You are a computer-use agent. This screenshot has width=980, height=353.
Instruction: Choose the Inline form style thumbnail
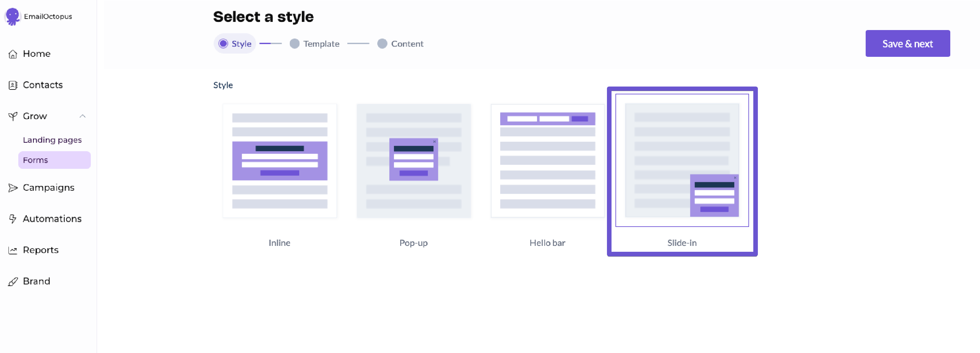coord(280,161)
